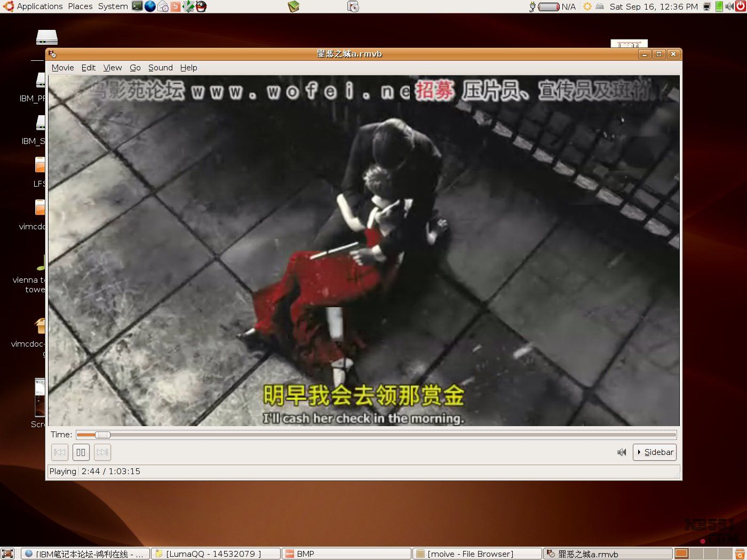This screenshot has width=747, height=560.
Task: Select the LFS desktop file icon
Action: click(40, 165)
